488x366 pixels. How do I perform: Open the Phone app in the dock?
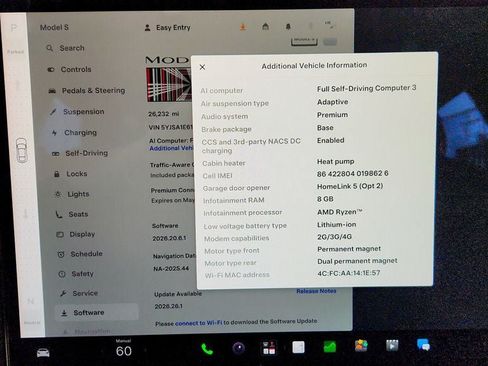click(207, 349)
